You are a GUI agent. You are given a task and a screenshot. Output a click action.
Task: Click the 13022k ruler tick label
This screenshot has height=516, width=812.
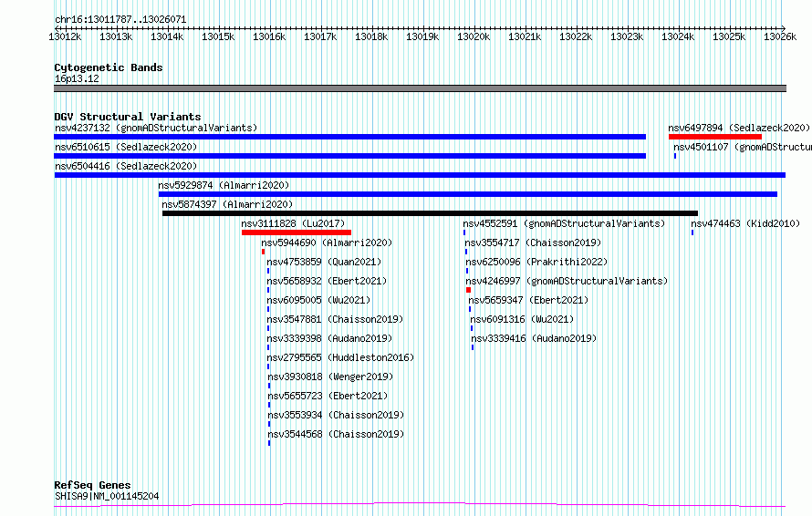[576, 36]
